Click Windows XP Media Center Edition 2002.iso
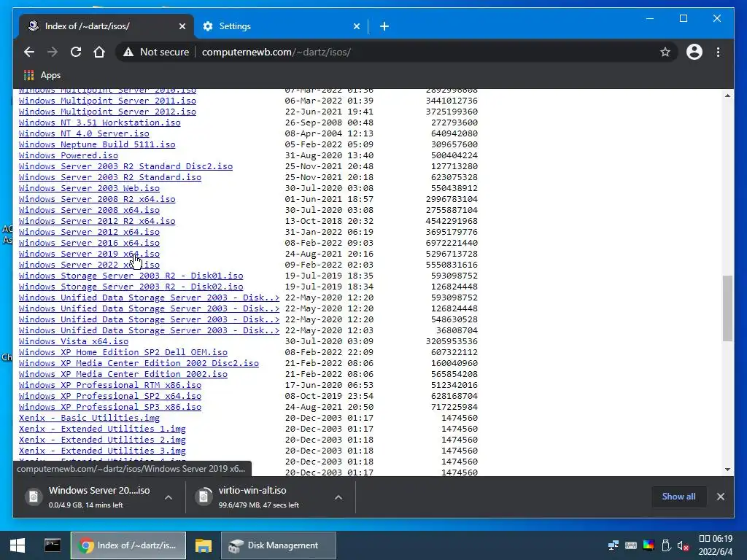747x560 pixels. click(123, 374)
